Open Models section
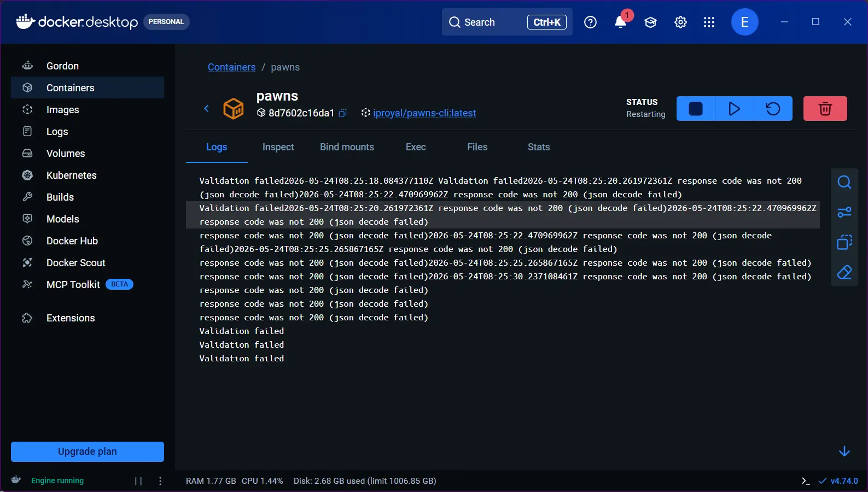The image size is (868, 492). [88, 219]
